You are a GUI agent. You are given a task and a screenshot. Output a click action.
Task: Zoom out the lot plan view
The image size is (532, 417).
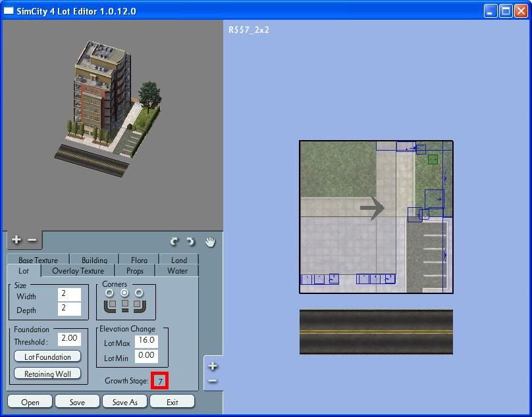(x=213, y=381)
